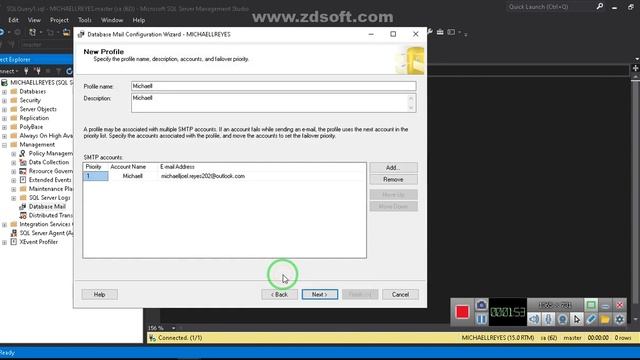The width and height of the screenshot is (640, 360).
Task: Toggle speaker audio capture in recorder
Action: coord(534,319)
